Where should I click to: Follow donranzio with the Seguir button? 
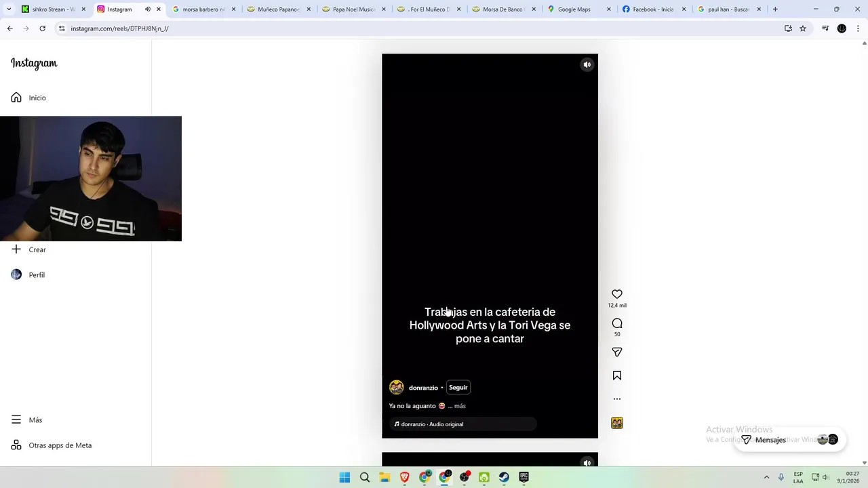[458, 388]
